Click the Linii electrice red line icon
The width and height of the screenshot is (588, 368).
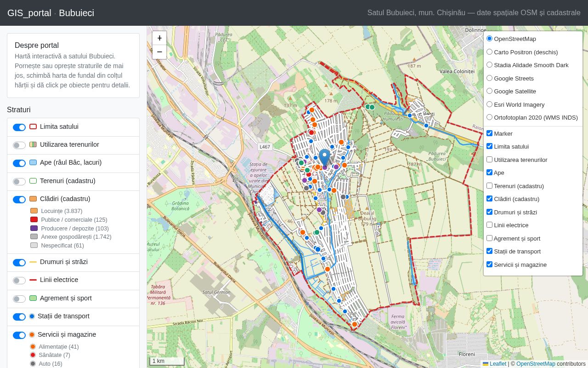pyautogui.click(x=33, y=280)
